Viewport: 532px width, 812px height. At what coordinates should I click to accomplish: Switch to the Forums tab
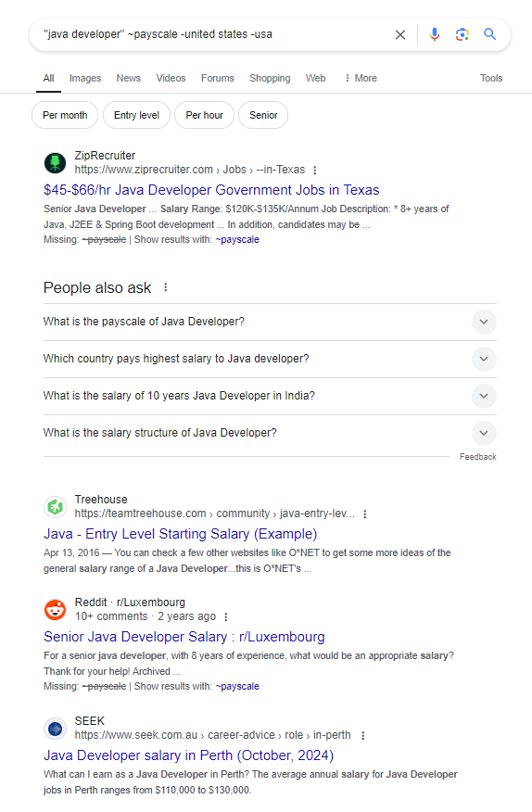218,78
